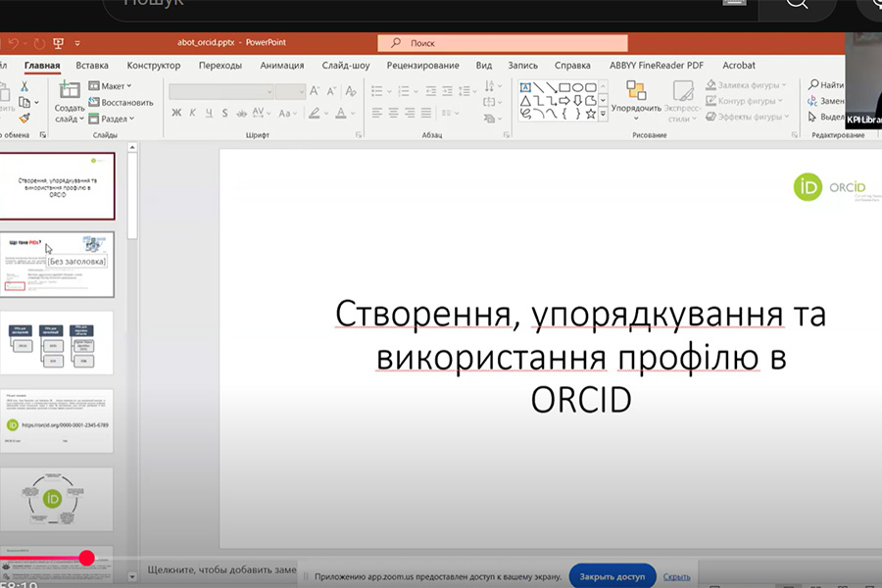Image resolution: width=882 pixels, height=588 pixels.
Task: Click the numbered list icon
Action: tap(404, 90)
